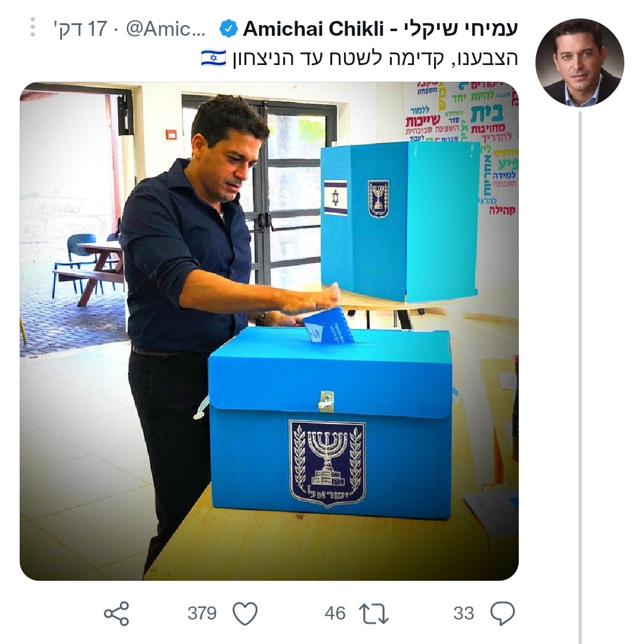Click the @Amic... username handle
Viewport: 644px width, 644px height.
tap(166, 29)
